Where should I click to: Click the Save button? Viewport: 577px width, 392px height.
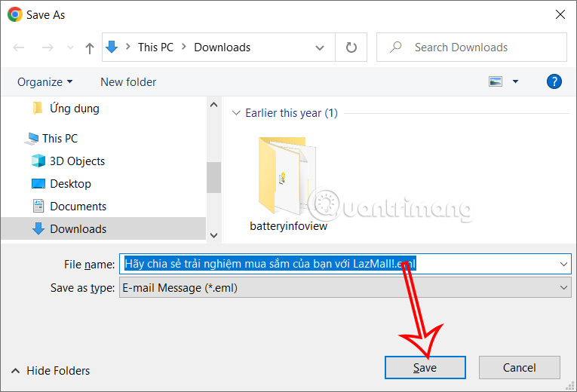(x=425, y=367)
